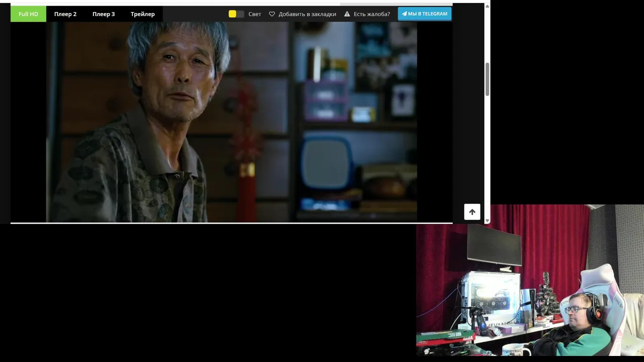Screen dimensions: 644x362
Task: Click the warning triangle complaint icon
Action: click(347, 14)
